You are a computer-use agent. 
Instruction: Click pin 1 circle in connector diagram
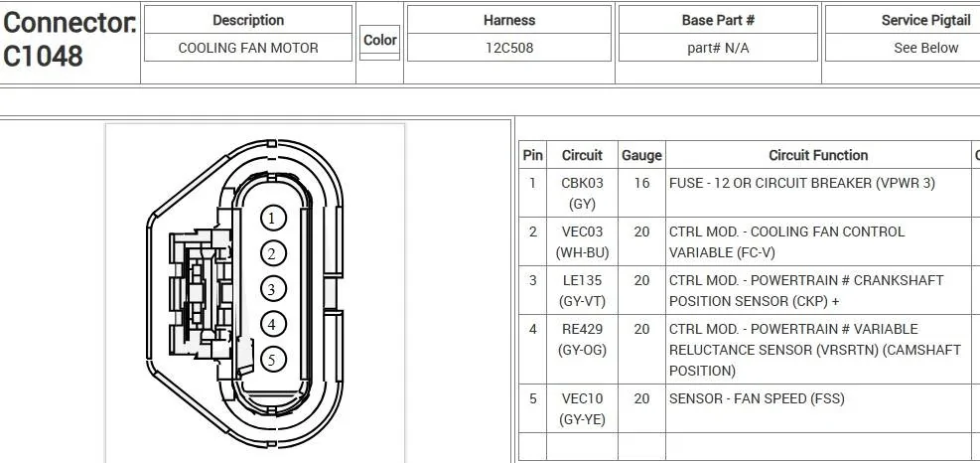(x=272, y=219)
